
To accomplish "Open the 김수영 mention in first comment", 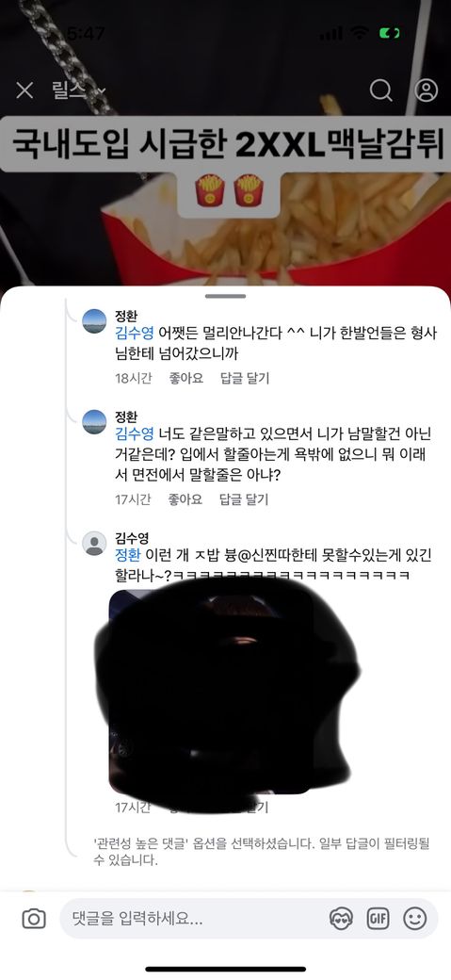I will (135, 334).
